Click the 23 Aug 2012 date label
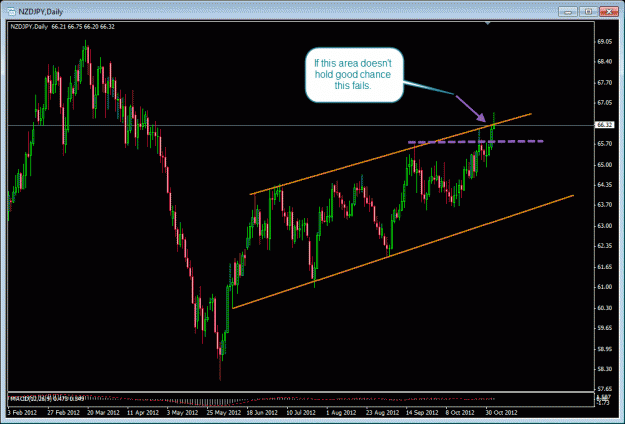Image resolution: width=625 pixels, height=424 pixels. pos(383,413)
